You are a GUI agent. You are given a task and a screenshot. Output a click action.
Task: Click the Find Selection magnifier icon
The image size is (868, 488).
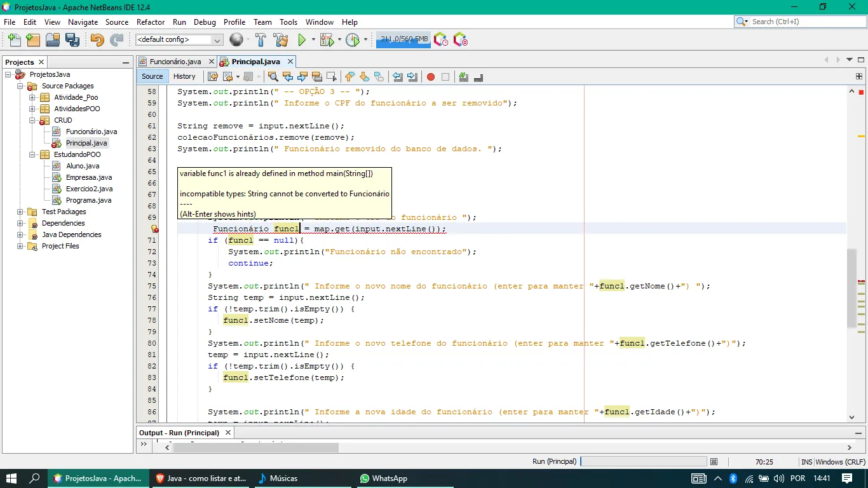click(x=273, y=77)
